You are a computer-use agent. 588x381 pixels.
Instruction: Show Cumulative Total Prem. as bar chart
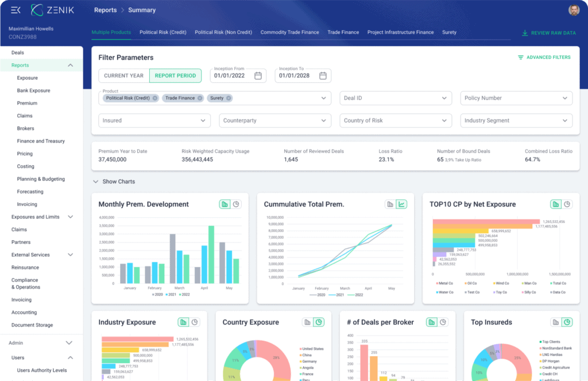pyautogui.click(x=390, y=204)
